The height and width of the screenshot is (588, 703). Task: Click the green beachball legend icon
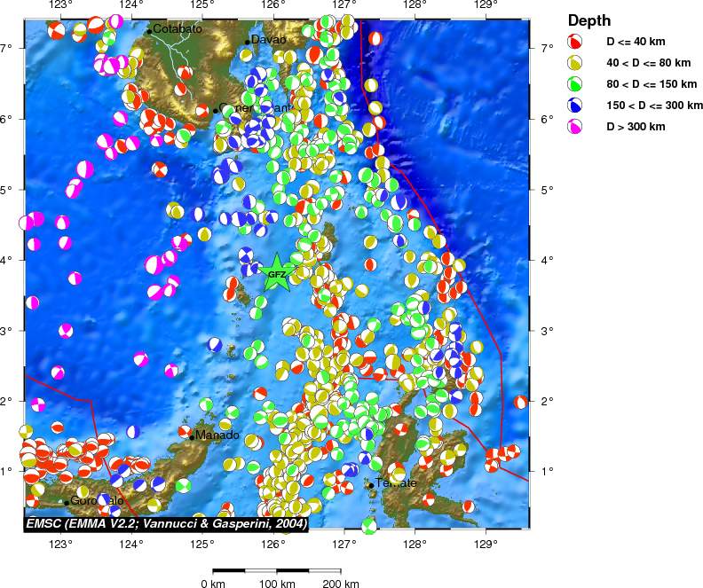(575, 84)
